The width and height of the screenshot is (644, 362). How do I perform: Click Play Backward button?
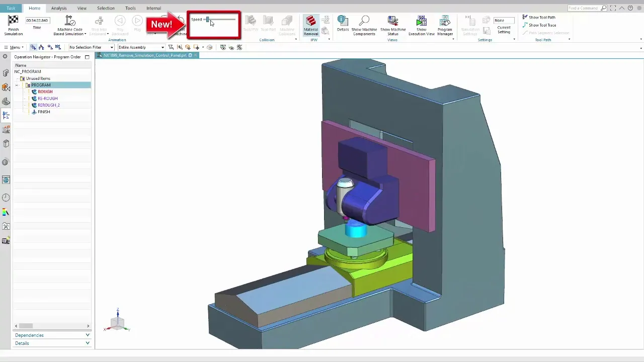click(120, 25)
